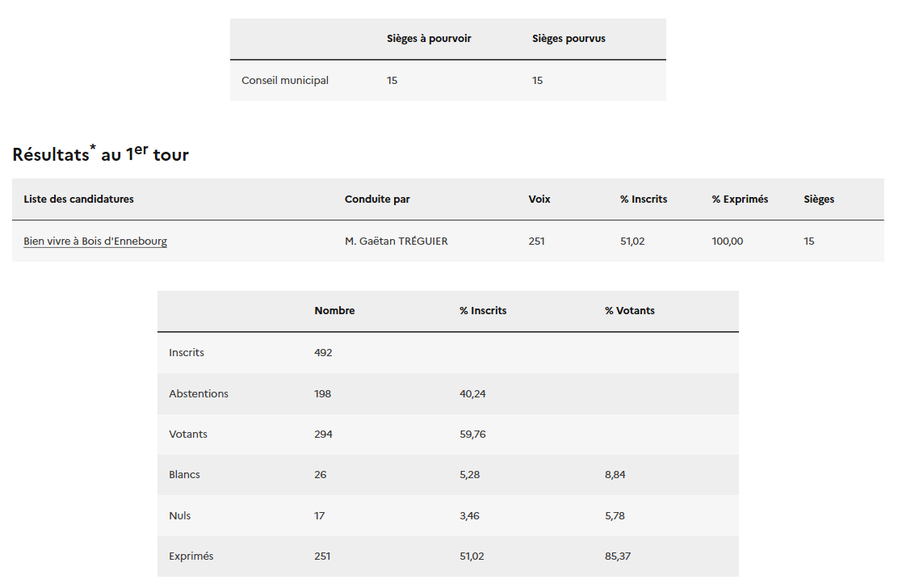Select the Blancs row label
This screenshot has width=898, height=588.
[184, 475]
